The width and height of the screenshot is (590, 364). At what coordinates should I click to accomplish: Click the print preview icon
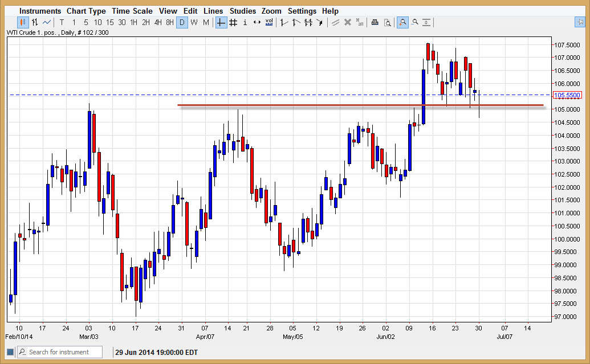pyautogui.click(x=388, y=22)
